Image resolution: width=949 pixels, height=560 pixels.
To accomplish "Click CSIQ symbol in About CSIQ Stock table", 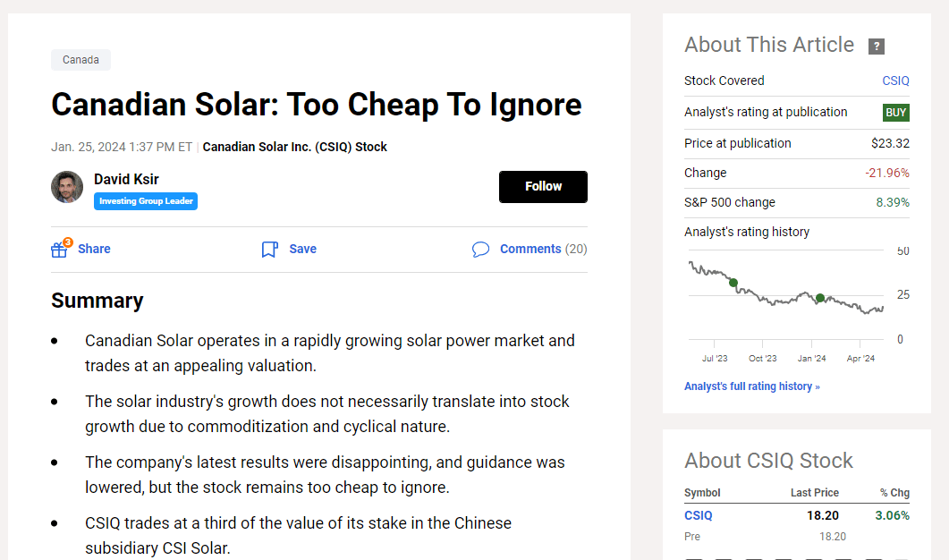I will 699,515.
